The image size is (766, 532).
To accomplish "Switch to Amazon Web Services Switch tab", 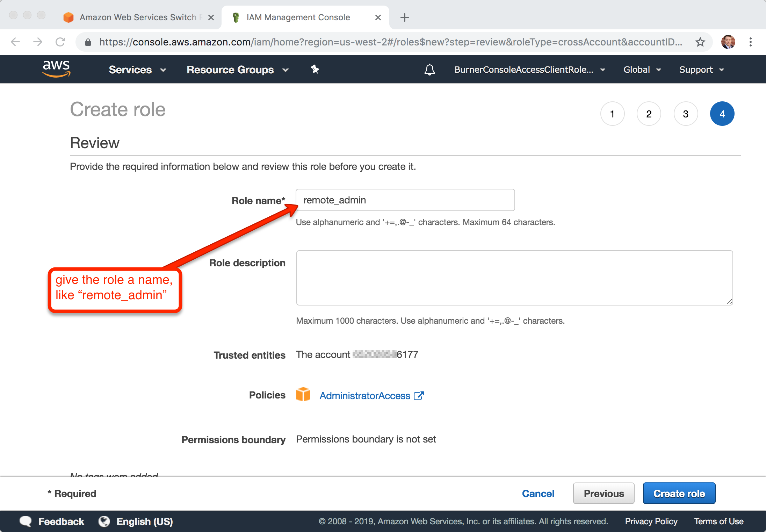I will (138, 17).
